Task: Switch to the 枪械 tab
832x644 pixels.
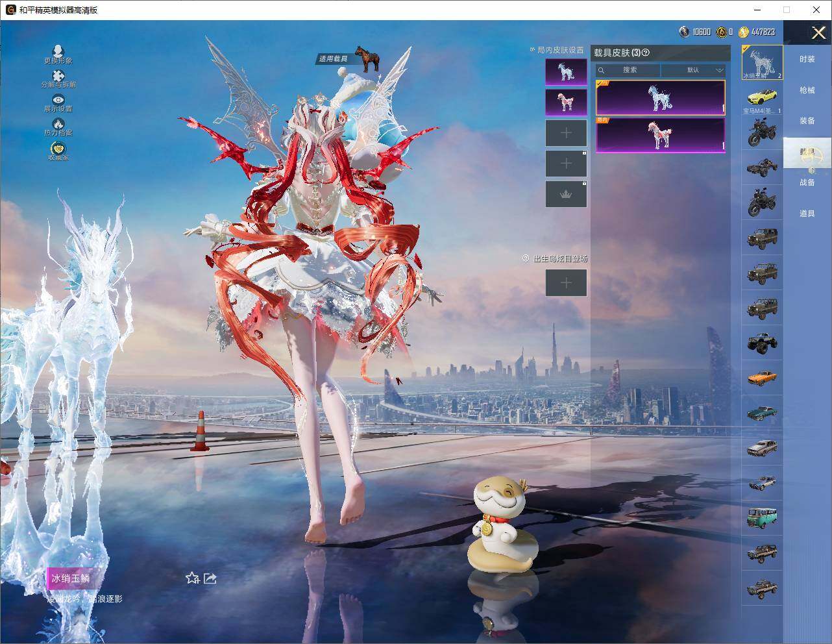Action: coord(807,90)
